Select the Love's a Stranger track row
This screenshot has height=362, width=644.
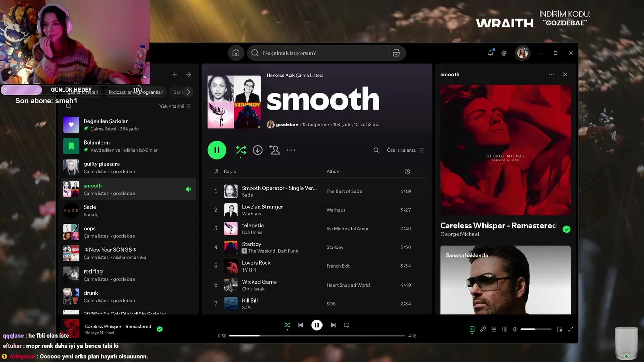coord(317,210)
